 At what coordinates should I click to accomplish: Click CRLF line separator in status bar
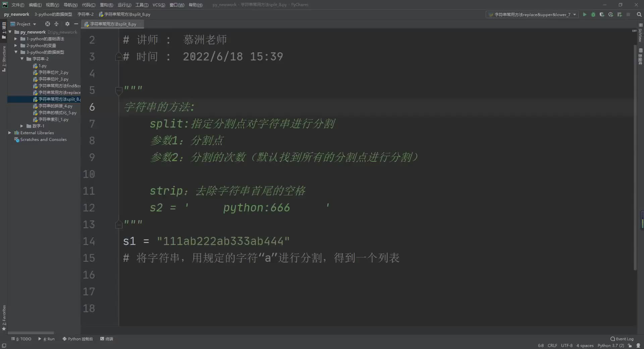coord(552,345)
